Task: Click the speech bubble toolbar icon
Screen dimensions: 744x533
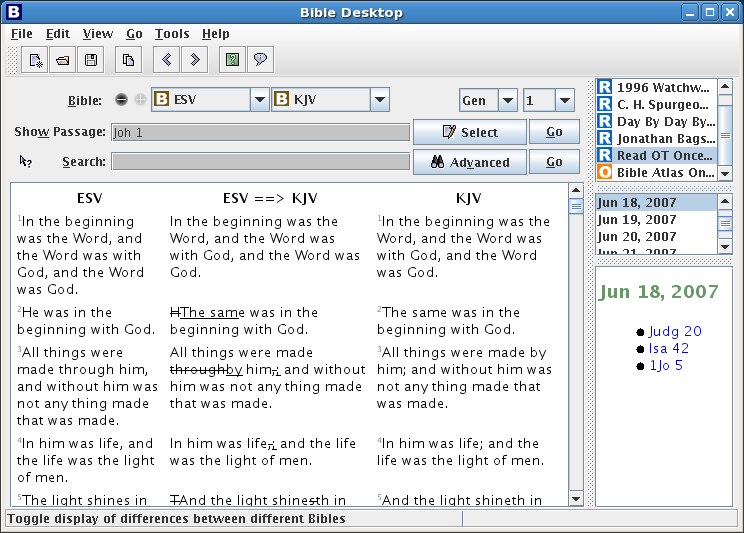Action: pyautogui.click(x=260, y=60)
